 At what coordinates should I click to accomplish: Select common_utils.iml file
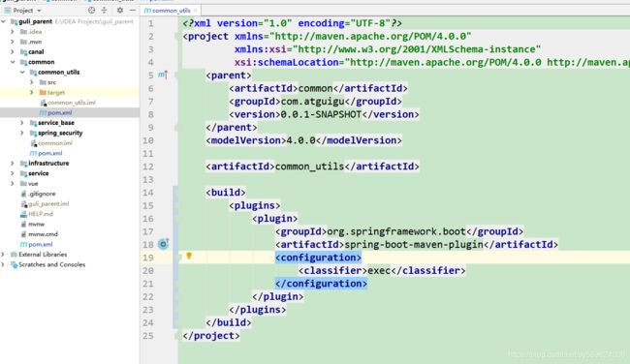click(71, 103)
